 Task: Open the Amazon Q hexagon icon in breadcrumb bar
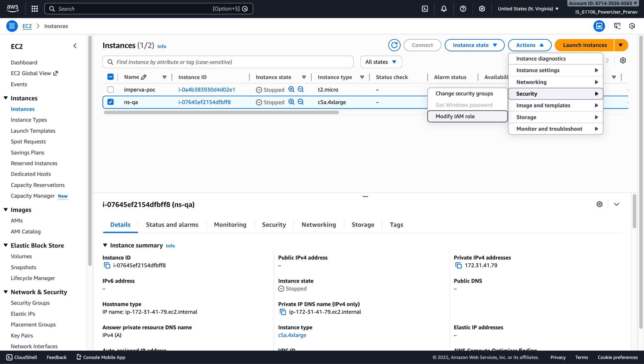tap(632, 26)
